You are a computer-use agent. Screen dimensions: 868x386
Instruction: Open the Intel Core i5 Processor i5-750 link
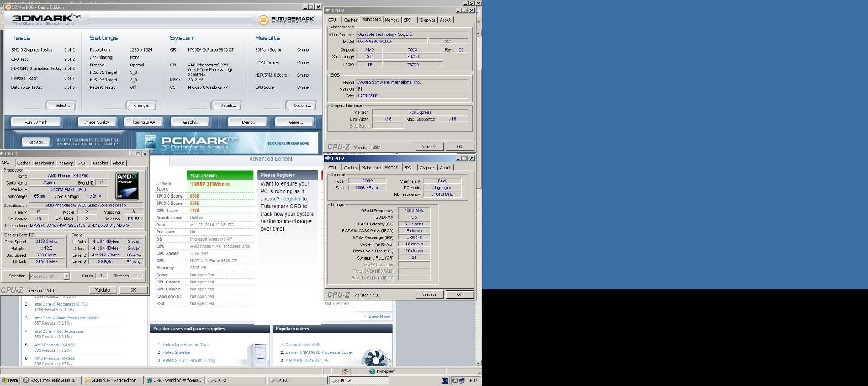61,304
